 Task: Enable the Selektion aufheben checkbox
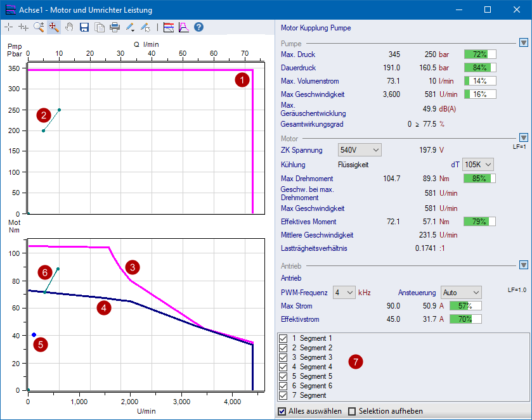pyautogui.click(x=352, y=411)
